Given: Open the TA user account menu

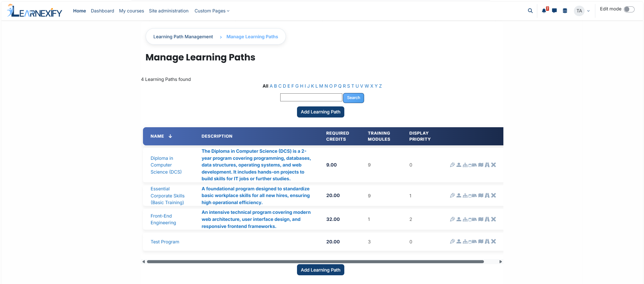Looking at the screenshot, I should [x=582, y=11].
